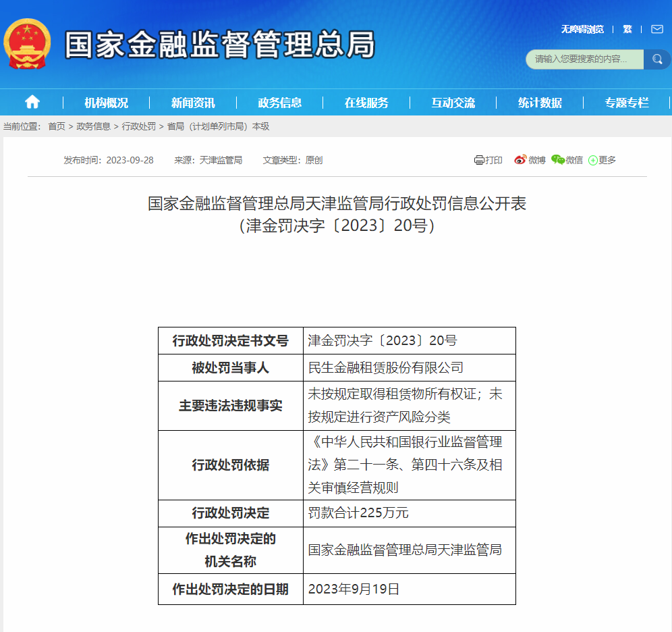Open the 新闻资讯 menu
This screenshot has width=672, height=632.
tap(193, 103)
